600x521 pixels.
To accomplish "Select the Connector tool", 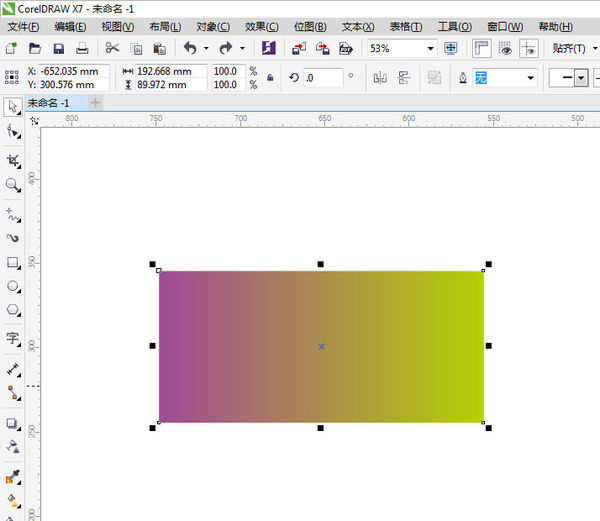I will [13, 393].
